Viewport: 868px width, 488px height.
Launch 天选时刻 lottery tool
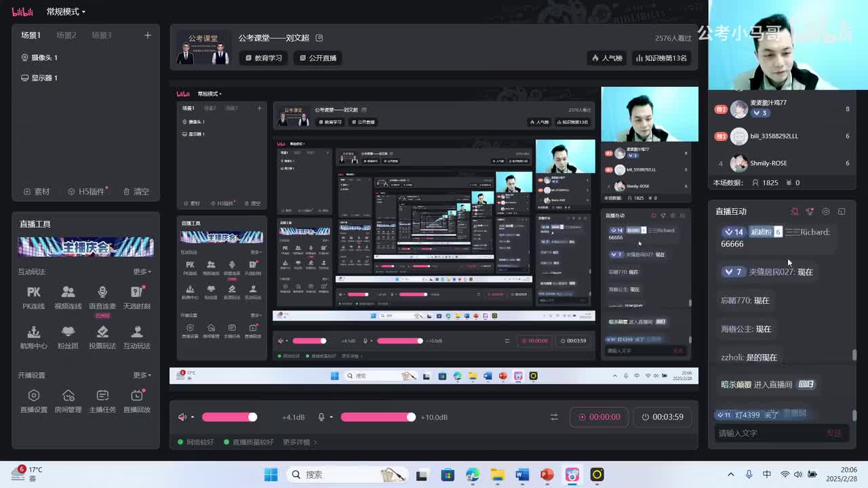(x=137, y=297)
